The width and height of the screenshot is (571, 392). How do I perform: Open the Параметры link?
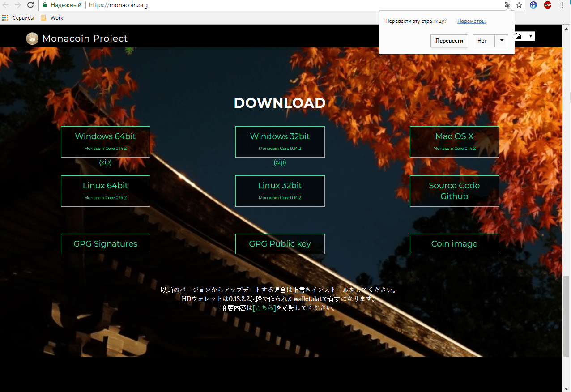[471, 21]
